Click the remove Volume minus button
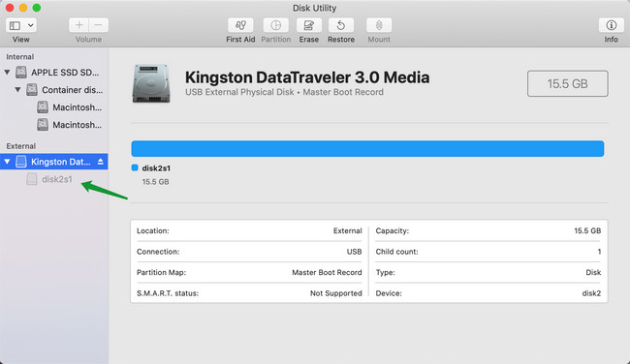 (99, 25)
